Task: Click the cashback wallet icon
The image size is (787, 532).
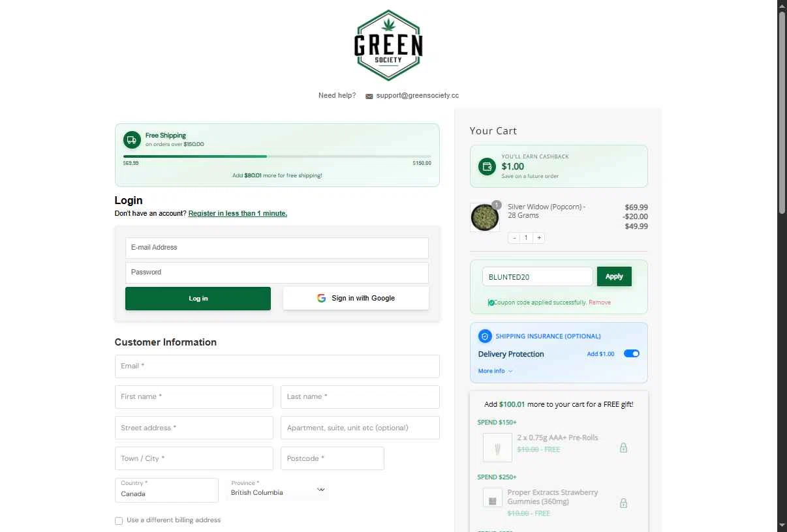Action: [487, 166]
